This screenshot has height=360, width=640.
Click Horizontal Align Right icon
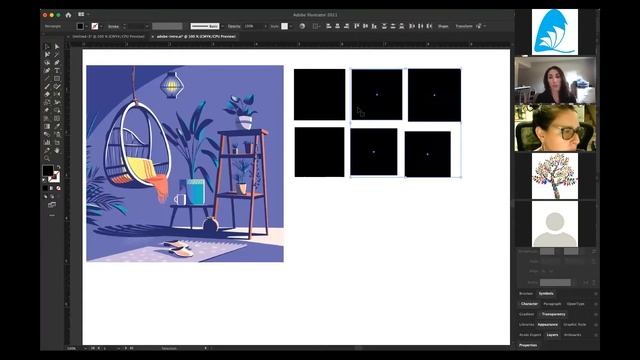(347, 26)
